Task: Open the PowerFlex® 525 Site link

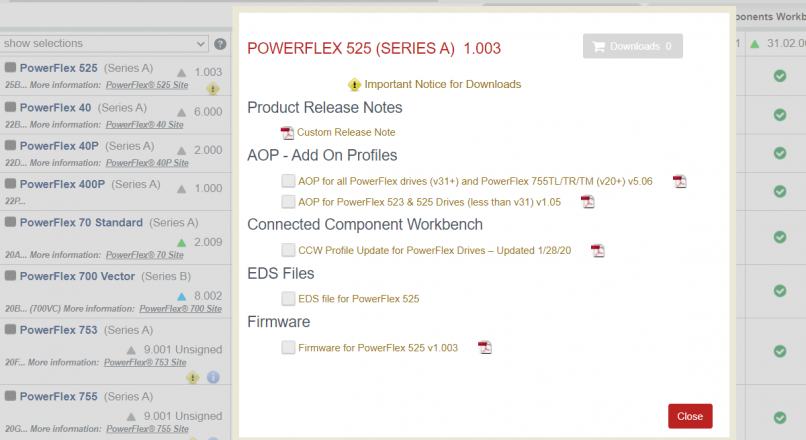Action: point(147,85)
